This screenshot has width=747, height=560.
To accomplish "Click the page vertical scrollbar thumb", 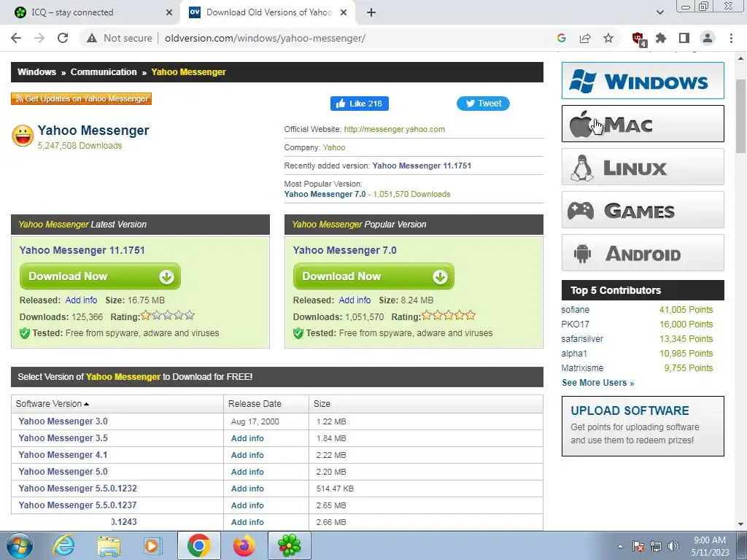I will point(741,116).
